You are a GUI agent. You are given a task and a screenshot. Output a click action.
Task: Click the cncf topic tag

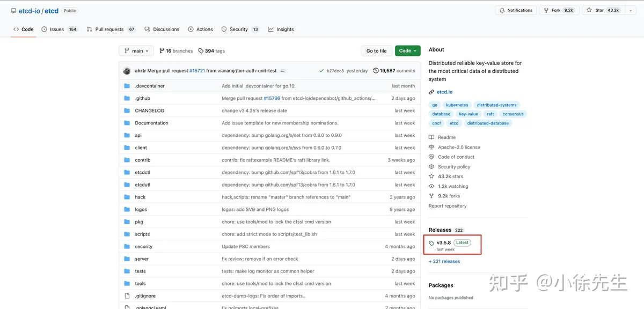(x=437, y=123)
